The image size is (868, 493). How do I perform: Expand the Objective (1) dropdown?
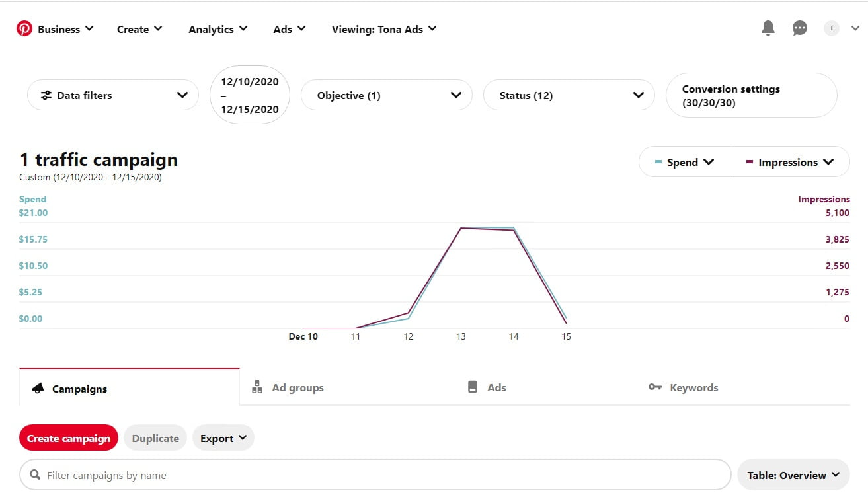pyautogui.click(x=386, y=95)
